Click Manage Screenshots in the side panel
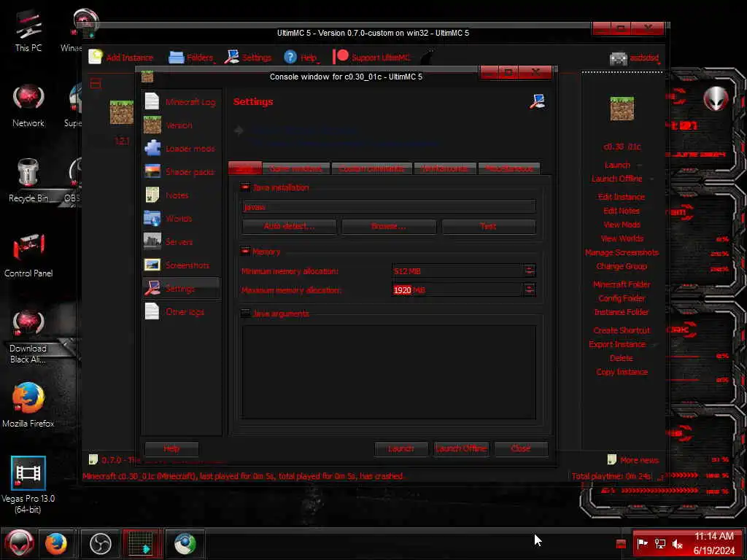Screen dimensions: 747x560 click(622, 252)
